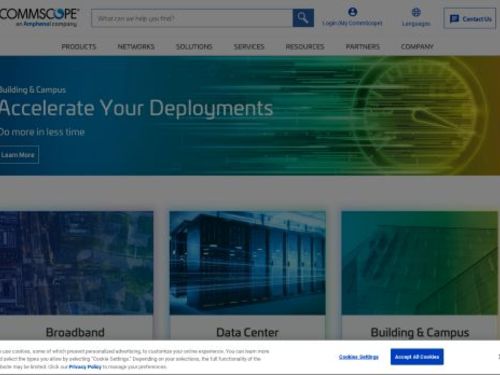Click the Data Center card title
This screenshot has height=375, width=500.
point(247,332)
